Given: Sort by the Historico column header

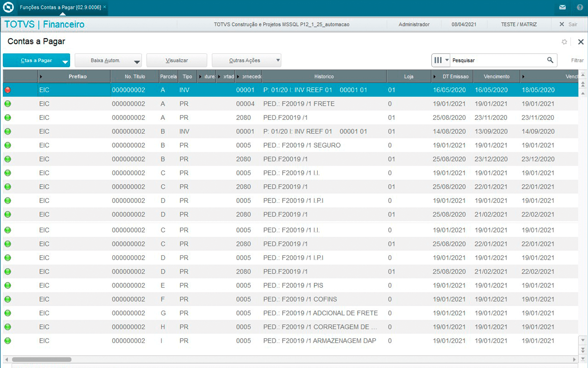Looking at the screenshot, I should pyautogui.click(x=324, y=77).
